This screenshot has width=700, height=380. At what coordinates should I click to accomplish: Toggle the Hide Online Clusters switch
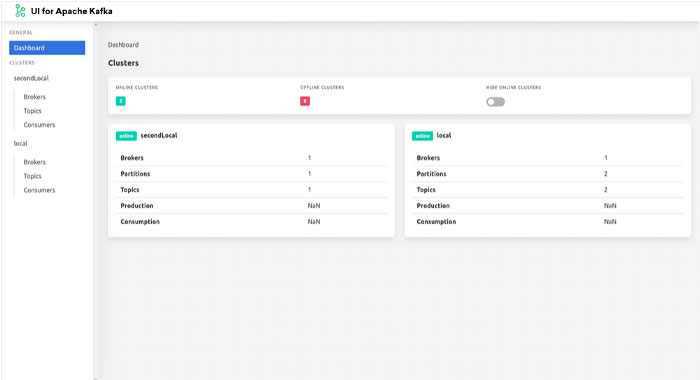[x=496, y=102]
